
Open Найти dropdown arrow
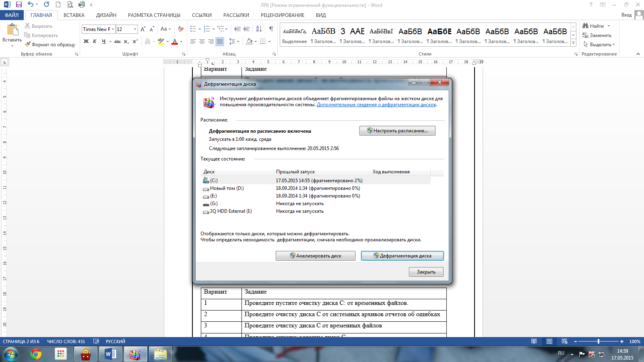pos(609,26)
